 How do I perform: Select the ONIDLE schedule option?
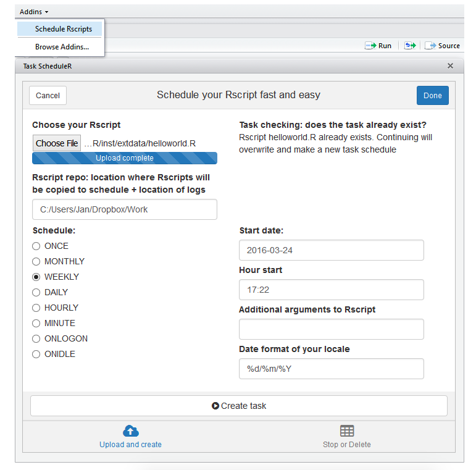pyautogui.click(x=36, y=354)
